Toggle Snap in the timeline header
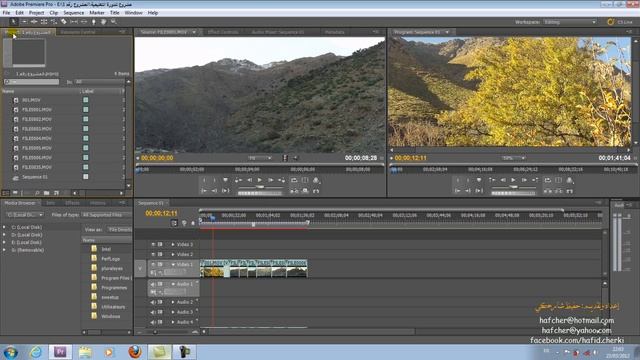The width and height of the screenshot is (640, 360). coord(174,223)
